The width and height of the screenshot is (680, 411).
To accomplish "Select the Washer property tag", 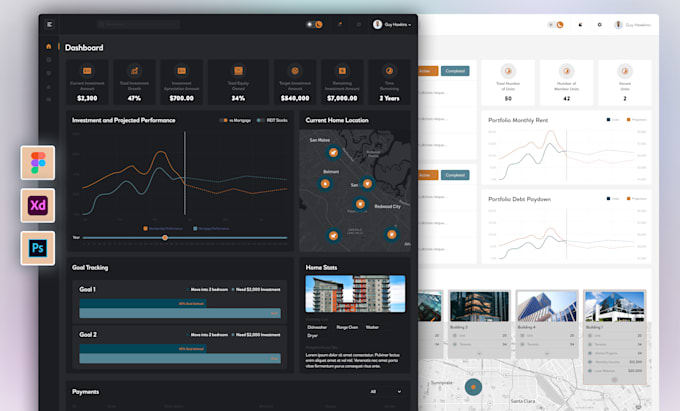I will (372, 327).
